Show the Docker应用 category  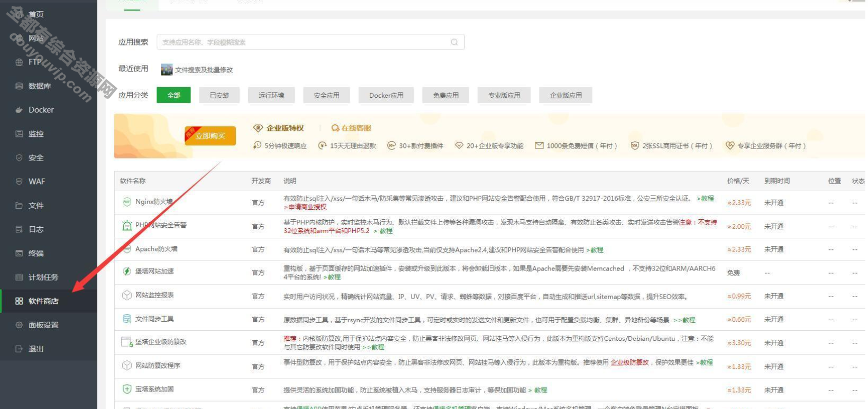coord(386,95)
